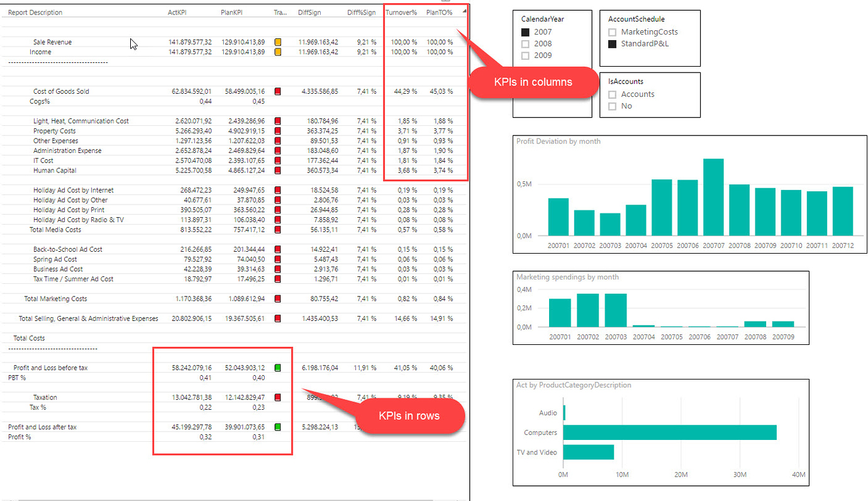Click the red KPI indicator beside Property Costs
The height and width of the screenshot is (501, 868).
coord(277,130)
